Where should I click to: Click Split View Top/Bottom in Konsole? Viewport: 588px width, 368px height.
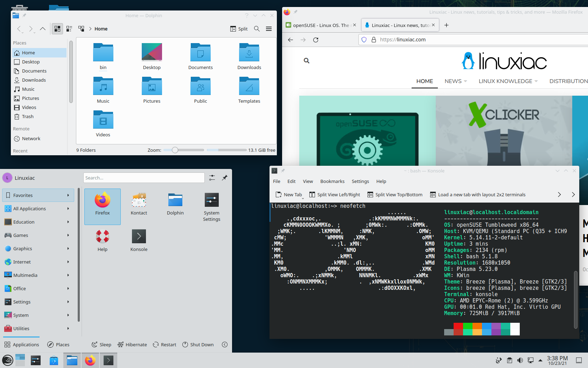pyautogui.click(x=395, y=195)
